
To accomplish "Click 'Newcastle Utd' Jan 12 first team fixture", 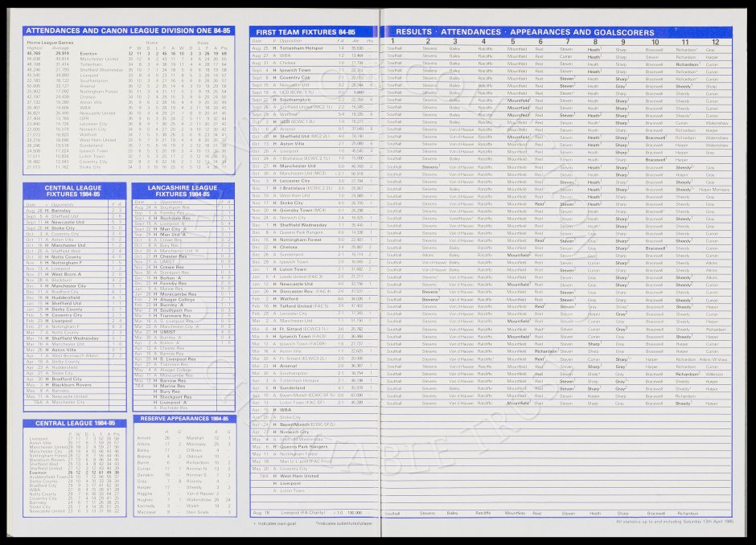I will click(x=296, y=284).
